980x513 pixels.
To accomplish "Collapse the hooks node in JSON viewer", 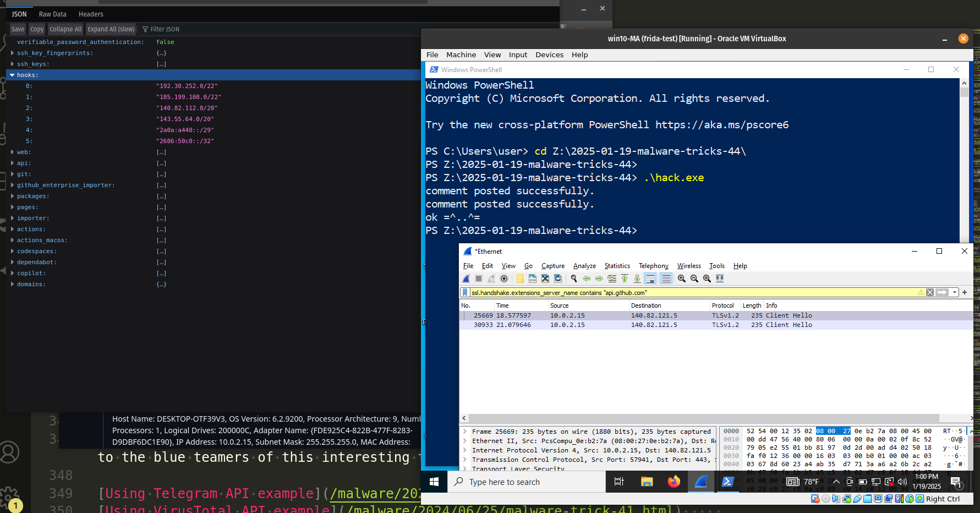I will coord(12,75).
